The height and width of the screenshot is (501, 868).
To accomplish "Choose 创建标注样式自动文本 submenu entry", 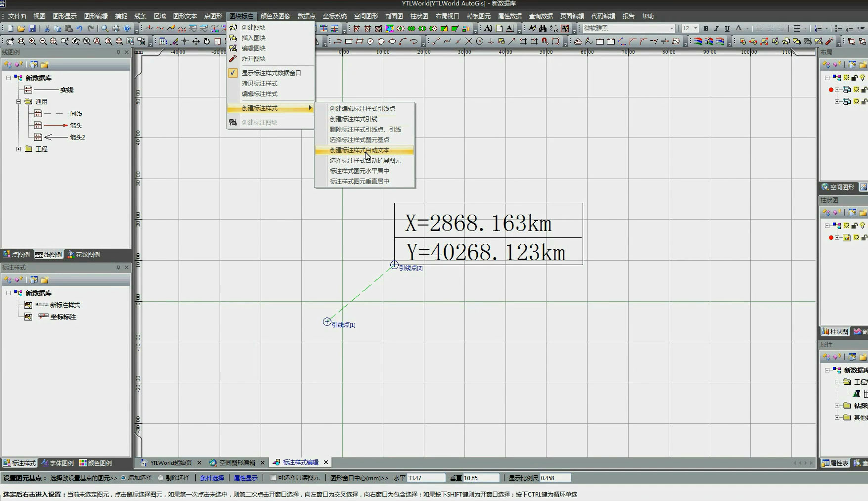I will coord(365,150).
